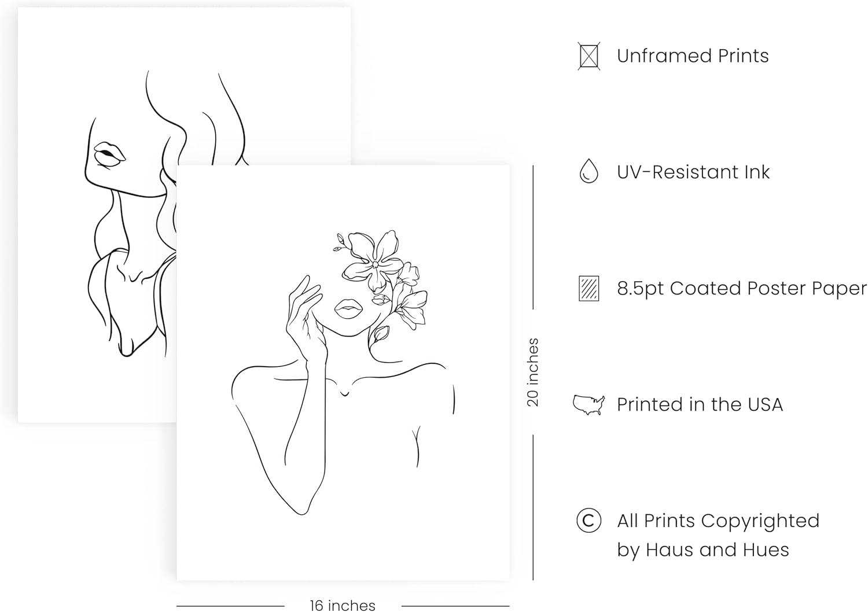Click All Prints Copyrighted text line
Screen dimensions: 868x612
(718, 521)
